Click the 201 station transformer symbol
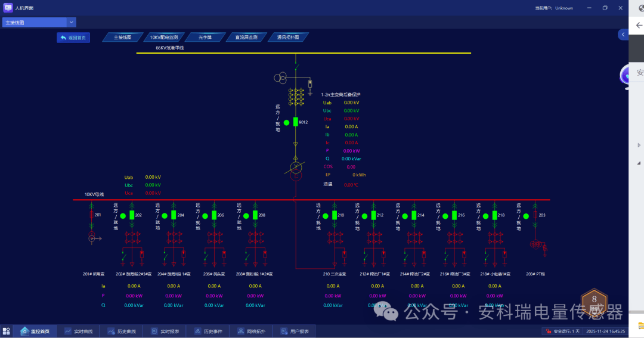This screenshot has width=644, height=338. (92, 237)
